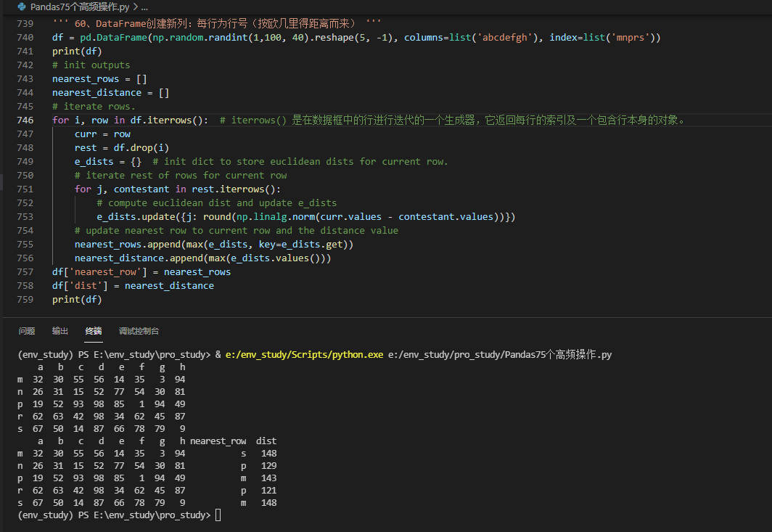Click 'e:/env_study/Scripts/python.exe' path in terminal

304,355
